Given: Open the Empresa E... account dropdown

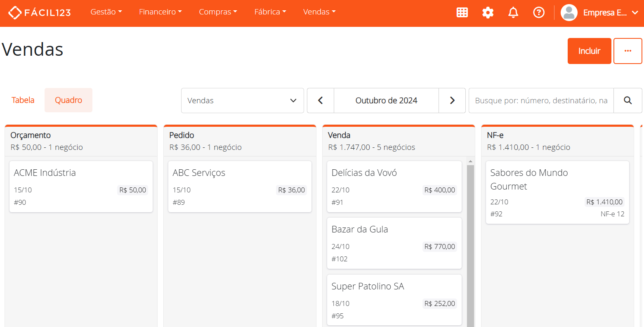Looking at the screenshot, I should pyautogui.click(x=611, y=12).
